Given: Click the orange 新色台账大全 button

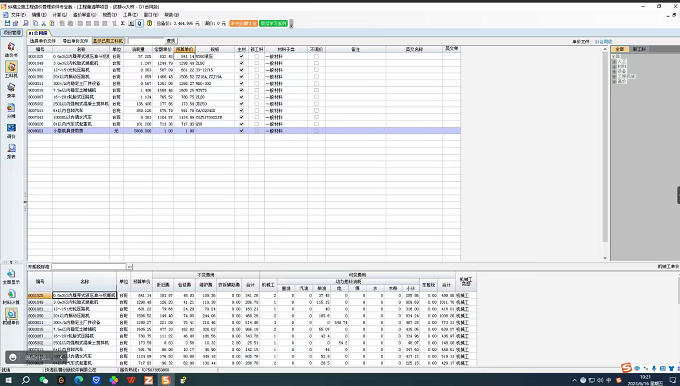Looking at the screenshot, I should [244, 23].
